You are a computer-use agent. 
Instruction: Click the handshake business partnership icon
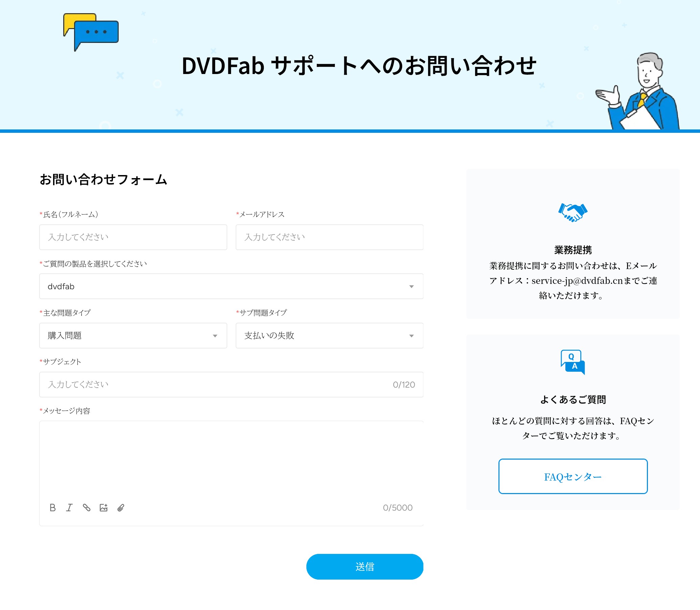point(573,213)
